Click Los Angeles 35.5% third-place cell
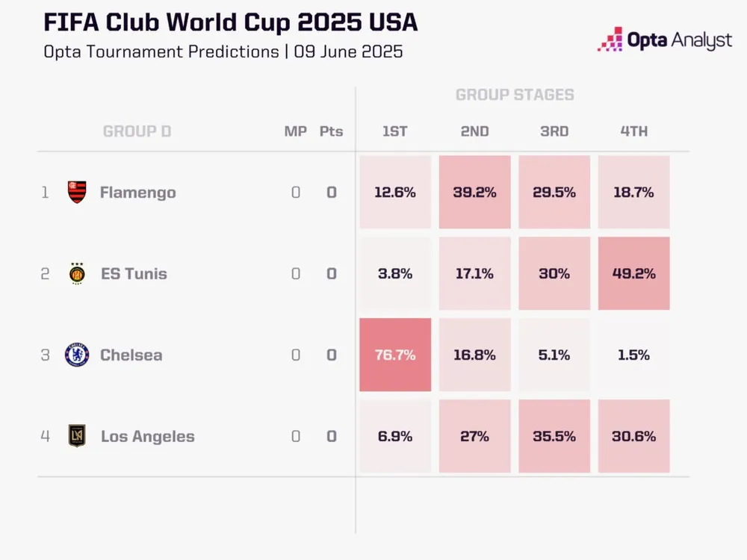The height and width of the screenshot is (560, 747). [x=554, y=436]
